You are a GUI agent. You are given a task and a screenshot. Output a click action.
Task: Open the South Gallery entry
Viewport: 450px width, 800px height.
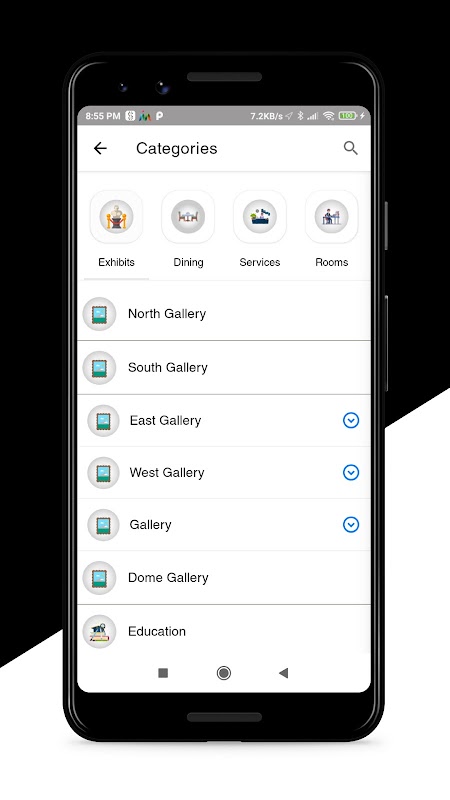click(224, 367)
